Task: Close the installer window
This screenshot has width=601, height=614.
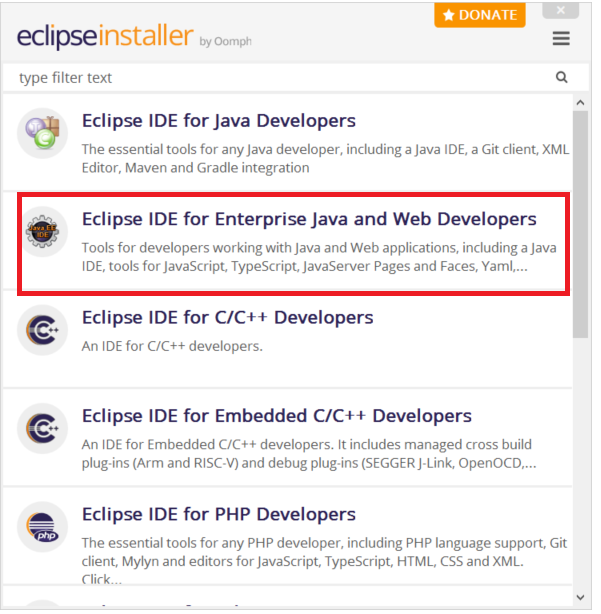Action: point(560,10)
